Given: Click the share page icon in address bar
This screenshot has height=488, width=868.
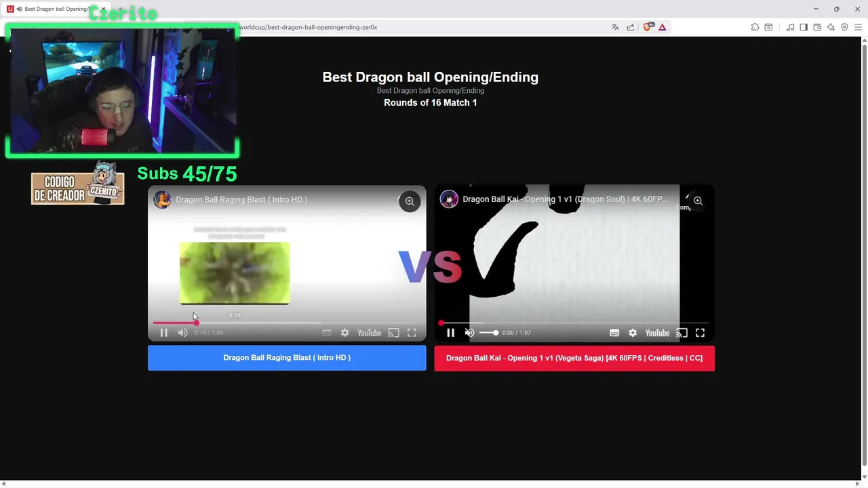Looking at the screenshot, I should tap(631, 27).
